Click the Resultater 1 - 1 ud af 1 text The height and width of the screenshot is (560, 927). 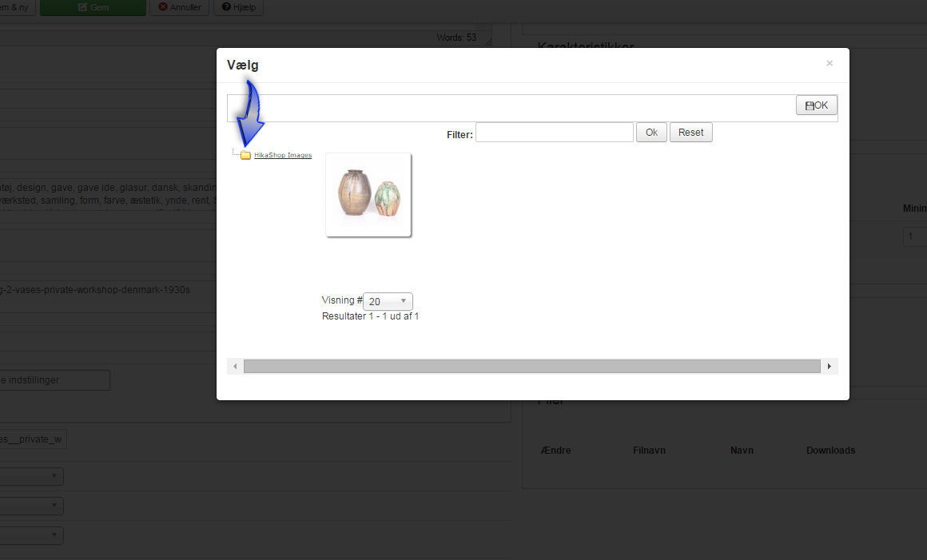coord(370,316)
